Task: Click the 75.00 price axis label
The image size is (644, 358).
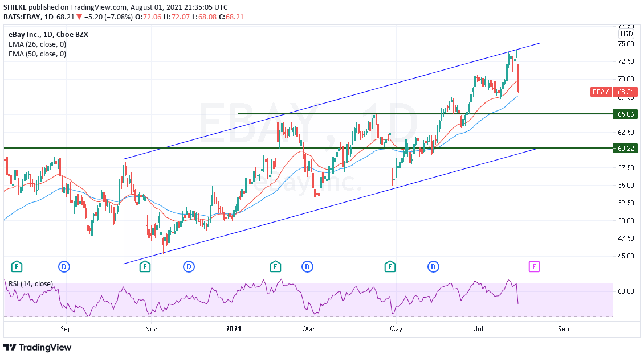Action: pos(626,43)
